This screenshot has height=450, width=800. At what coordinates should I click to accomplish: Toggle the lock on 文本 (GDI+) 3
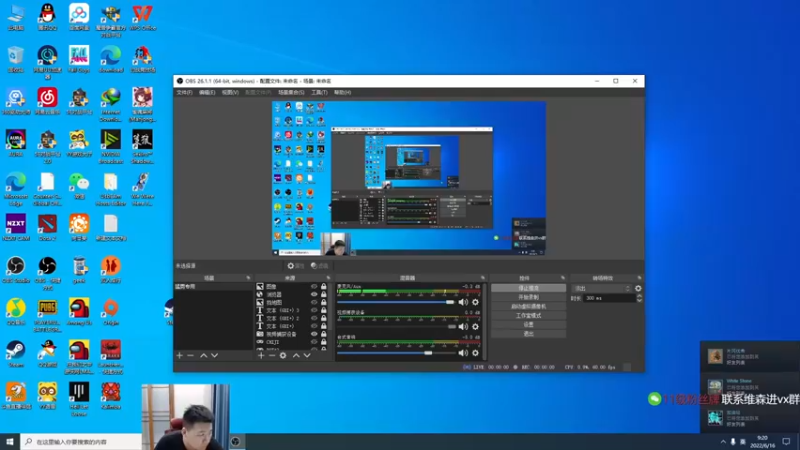(x=323, y=310)
